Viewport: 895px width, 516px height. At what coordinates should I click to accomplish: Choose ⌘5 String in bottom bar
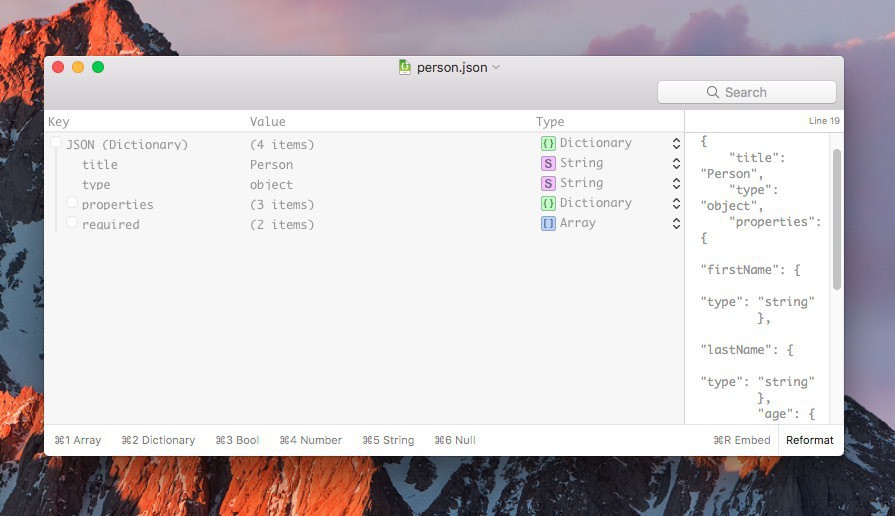pos(388,440)
